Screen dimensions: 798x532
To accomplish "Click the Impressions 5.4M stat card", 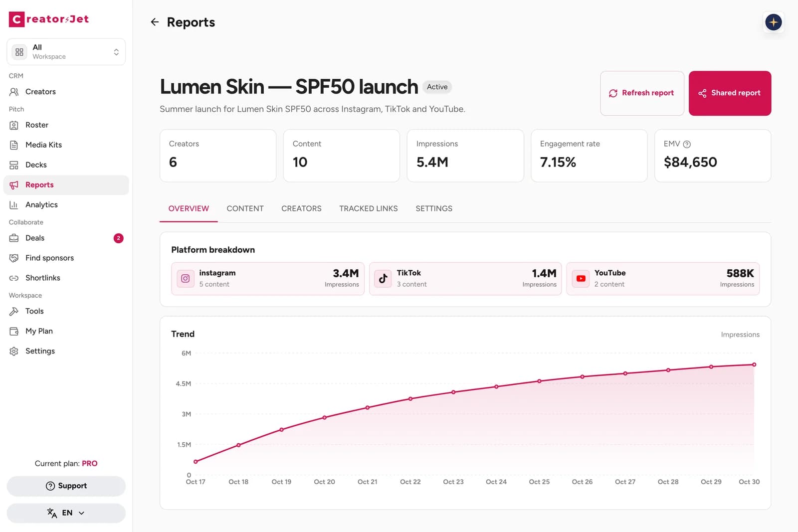I will [x=465, y=156].
